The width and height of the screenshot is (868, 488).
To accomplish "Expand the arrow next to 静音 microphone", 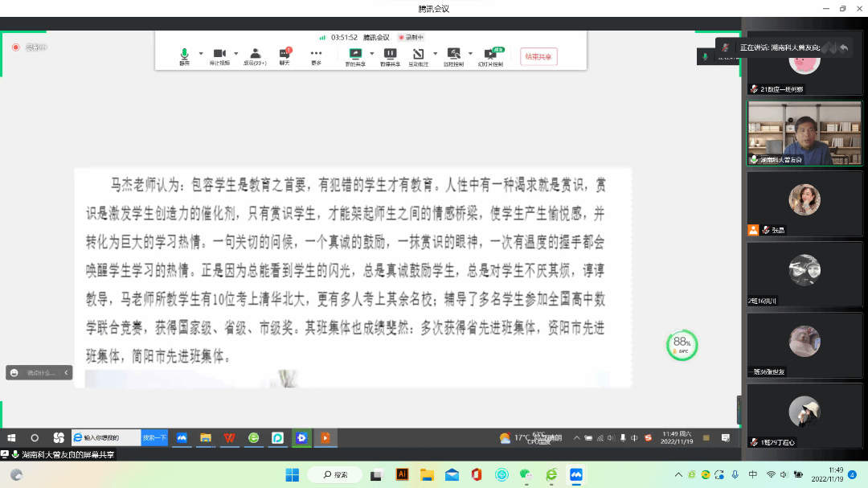I will coord(201,54).
